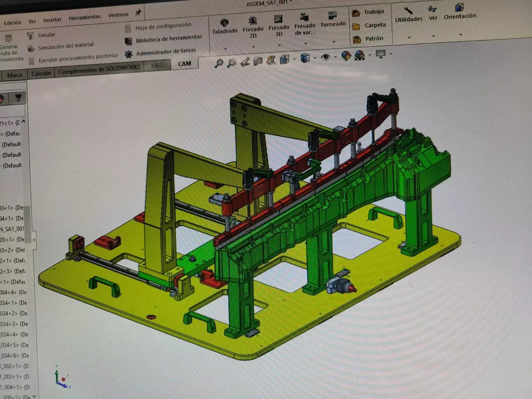
Task: Select the Fresado 3D milling tool
Action: pyautogui.click(x=278, y=19)
